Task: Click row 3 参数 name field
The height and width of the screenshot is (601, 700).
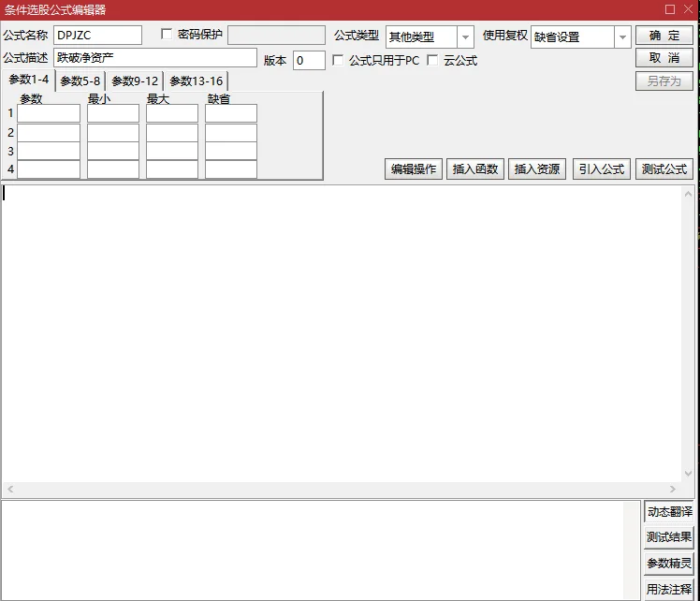Action: (x=49, y=151)
